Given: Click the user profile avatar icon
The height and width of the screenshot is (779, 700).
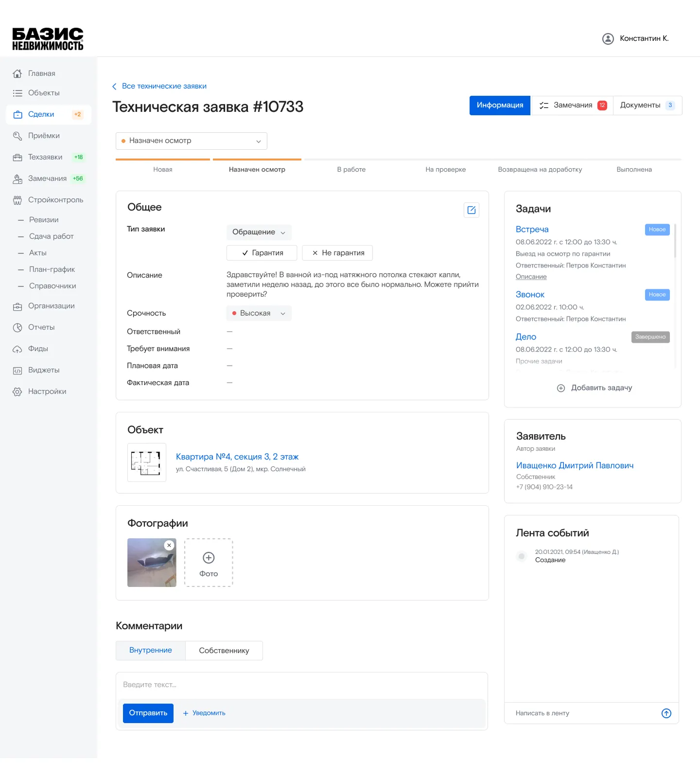Looking at the screenshot, I should 608,39.
